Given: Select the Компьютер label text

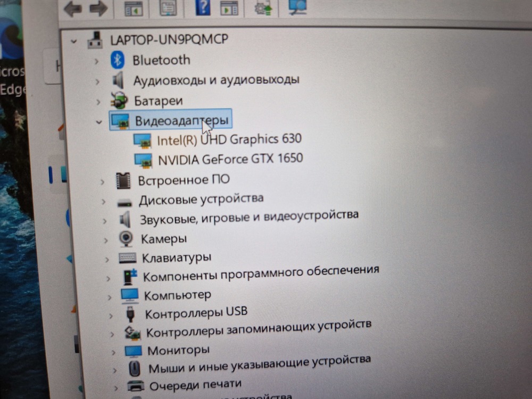Looking at the screenshot, I should coord(178,295).
